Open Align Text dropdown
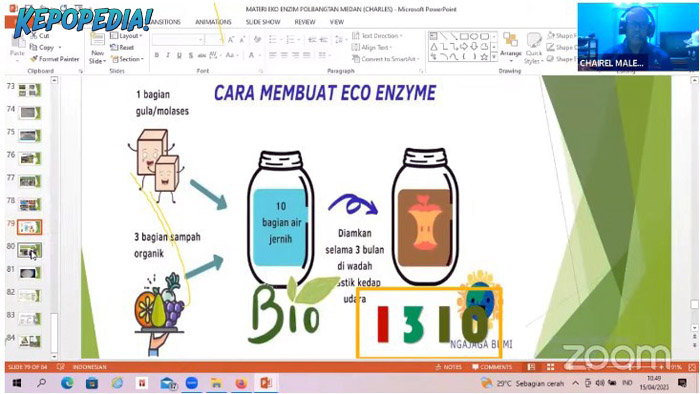Viewport: 700px width, 394px height. (x=372, y=47)
